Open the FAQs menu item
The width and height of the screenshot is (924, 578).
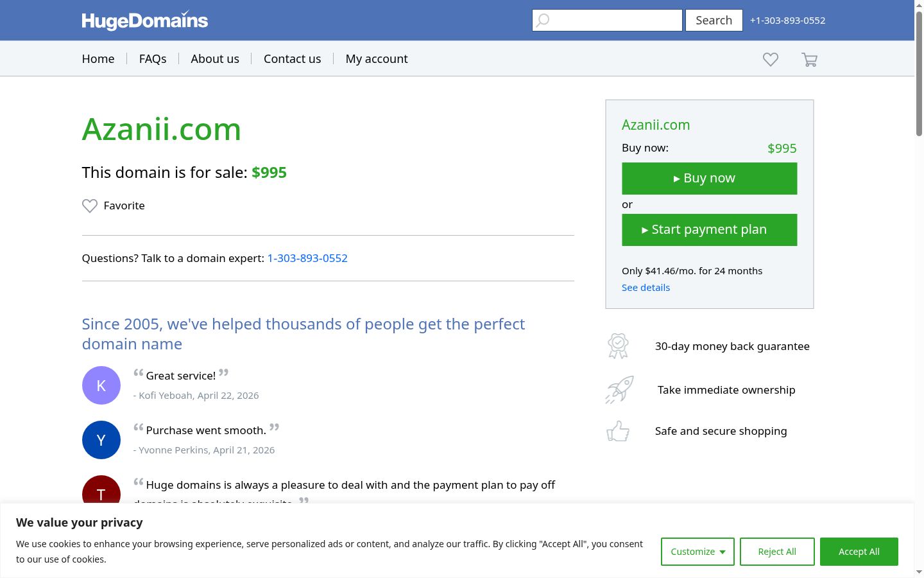153,58
